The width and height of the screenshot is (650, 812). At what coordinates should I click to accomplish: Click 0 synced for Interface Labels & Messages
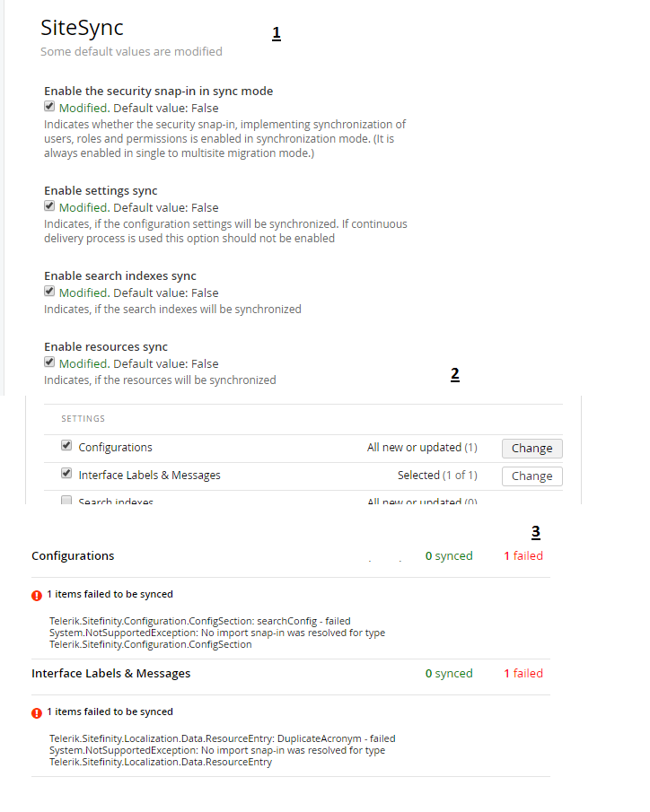tap(449, 673)
